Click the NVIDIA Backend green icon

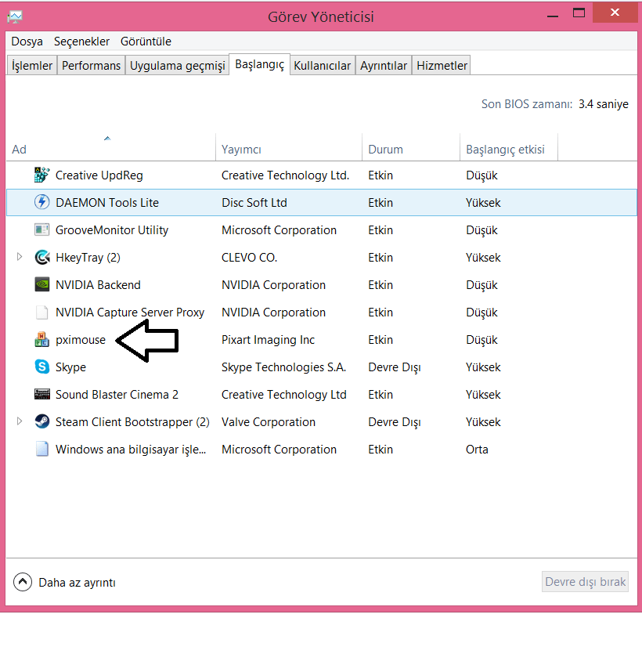click(x=41, y=284)
